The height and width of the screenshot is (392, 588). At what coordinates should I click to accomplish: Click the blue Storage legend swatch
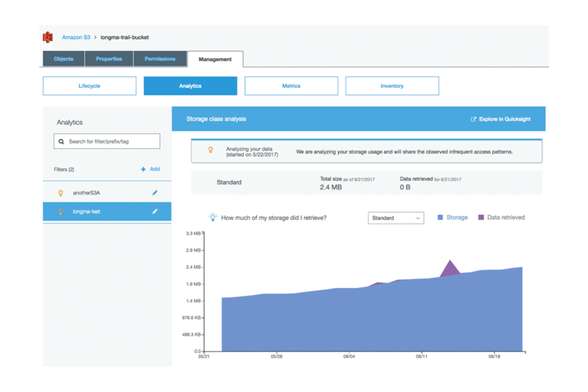coord(440,217)
